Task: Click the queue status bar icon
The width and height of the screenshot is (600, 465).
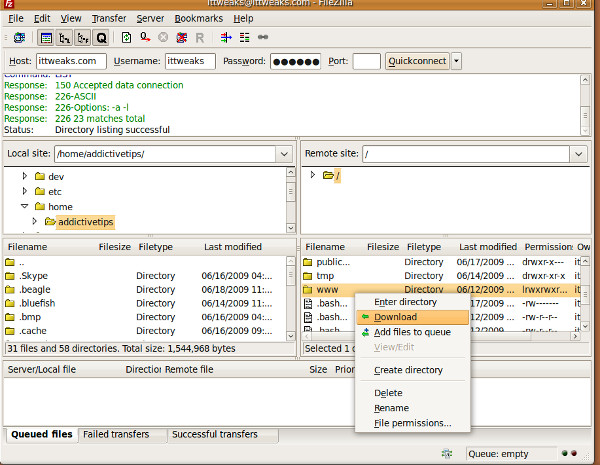Action: click(x=447, y=454)
